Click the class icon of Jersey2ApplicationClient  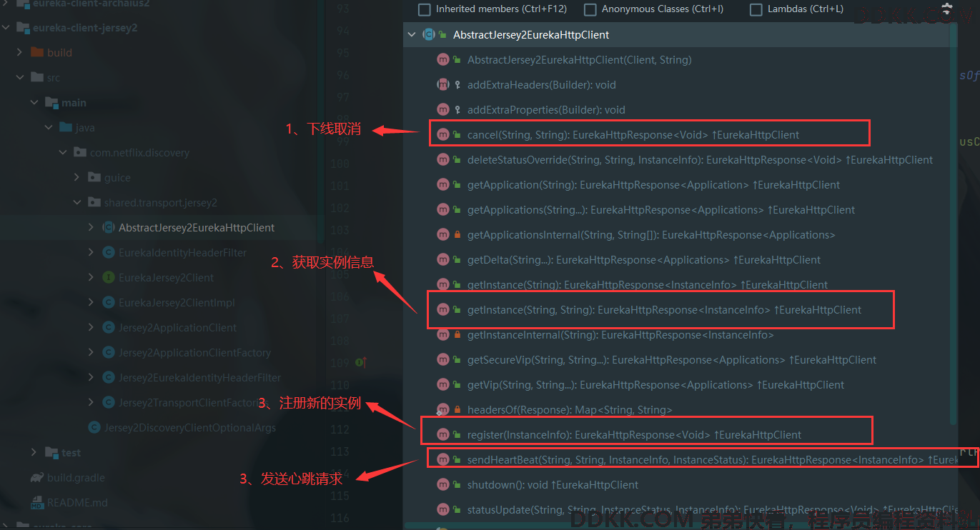pos(109,328)
